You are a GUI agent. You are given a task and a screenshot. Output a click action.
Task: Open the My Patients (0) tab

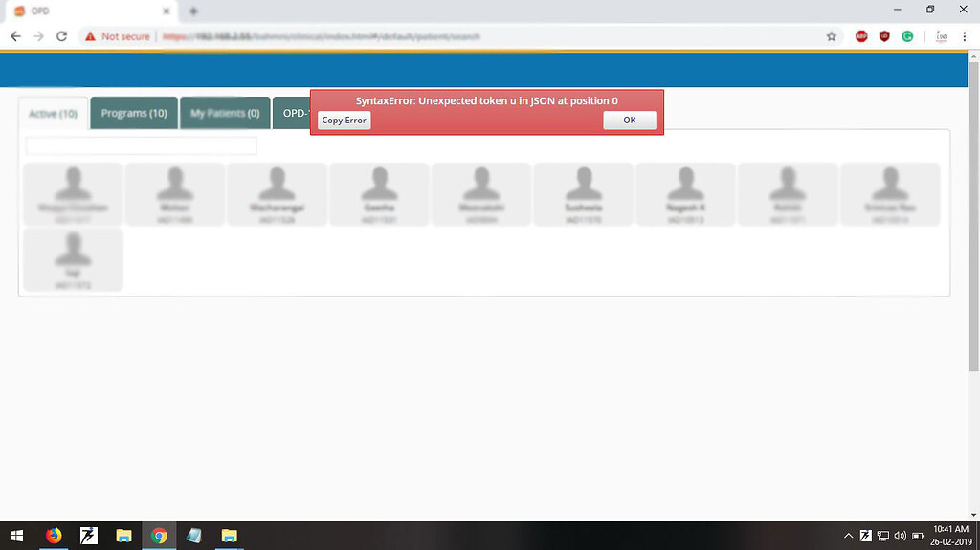tap(225, 113)
